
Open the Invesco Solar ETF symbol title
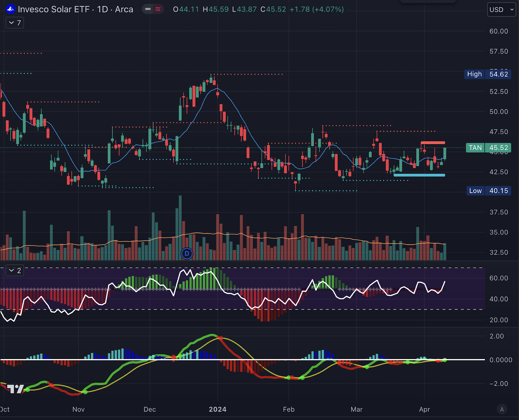point(76,9)
